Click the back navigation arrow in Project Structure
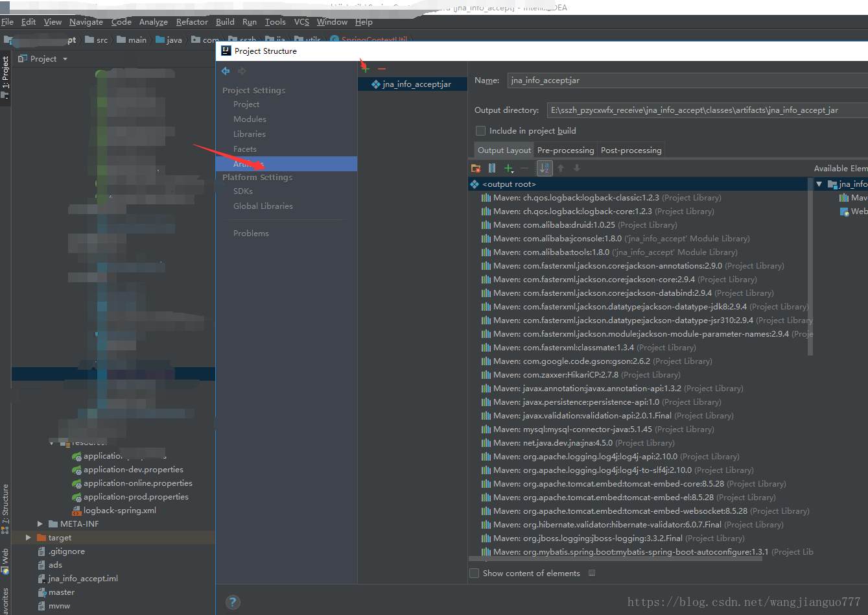This screenshot has height=615, width=868. 225,71
